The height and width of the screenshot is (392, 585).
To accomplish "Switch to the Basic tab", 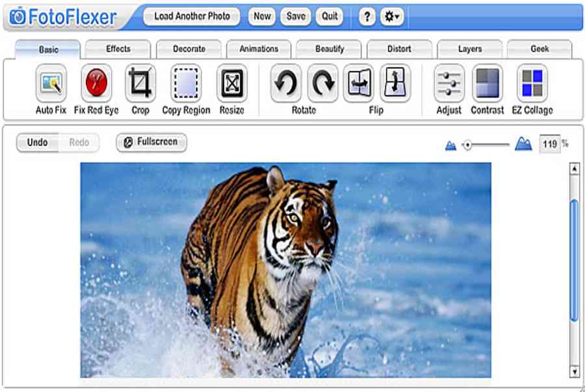I will pos(48,49).
